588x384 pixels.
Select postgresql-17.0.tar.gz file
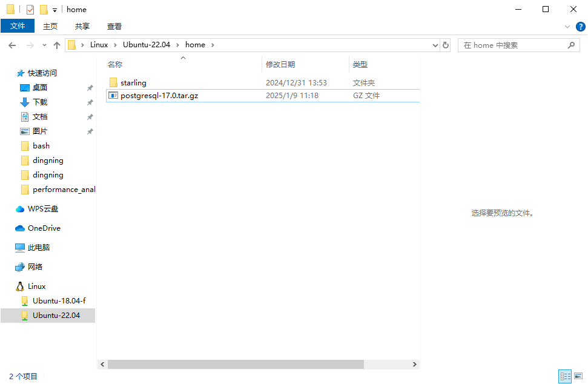point(159,96)
